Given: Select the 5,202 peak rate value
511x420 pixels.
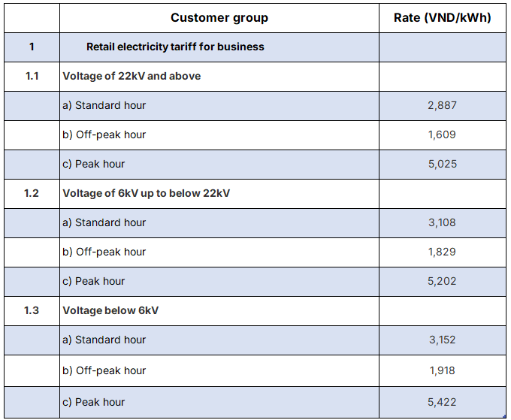Looking at the screenshot, I should 442,281.
